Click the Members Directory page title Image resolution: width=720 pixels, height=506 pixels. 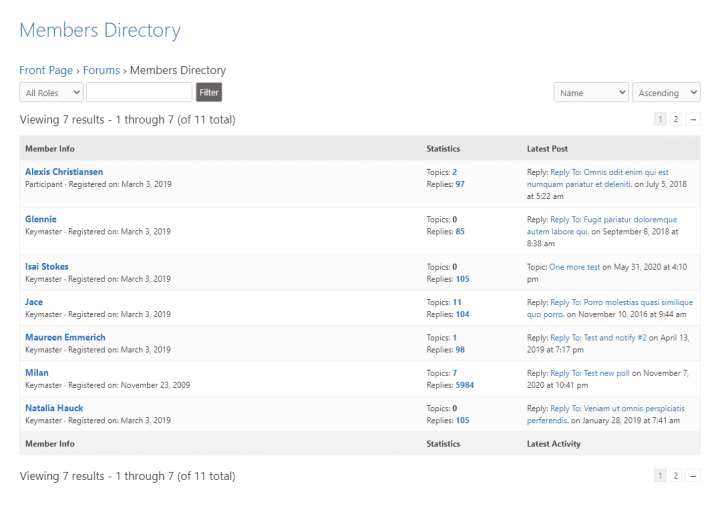coord(100,30)
